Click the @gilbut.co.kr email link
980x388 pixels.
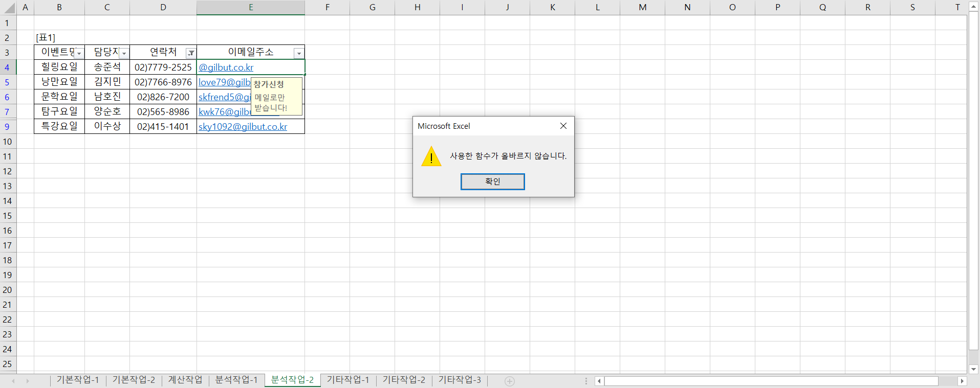pyautogui.click(x=226, y=67)
